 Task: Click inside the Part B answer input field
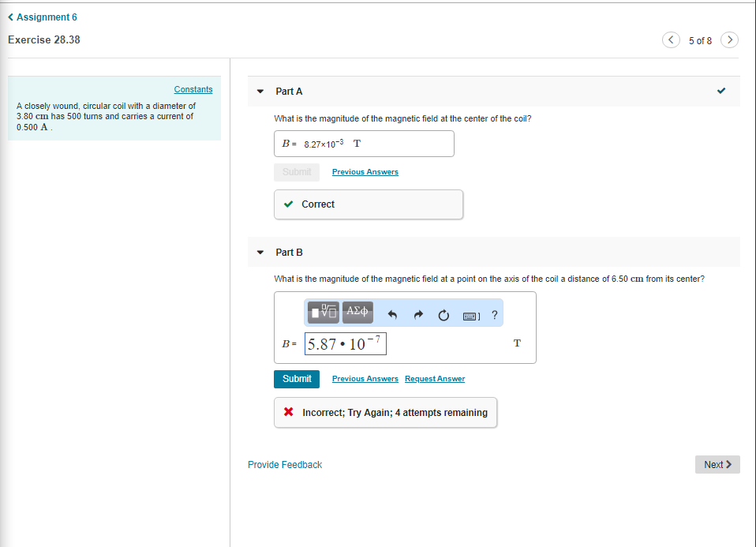tap(345, 343)
